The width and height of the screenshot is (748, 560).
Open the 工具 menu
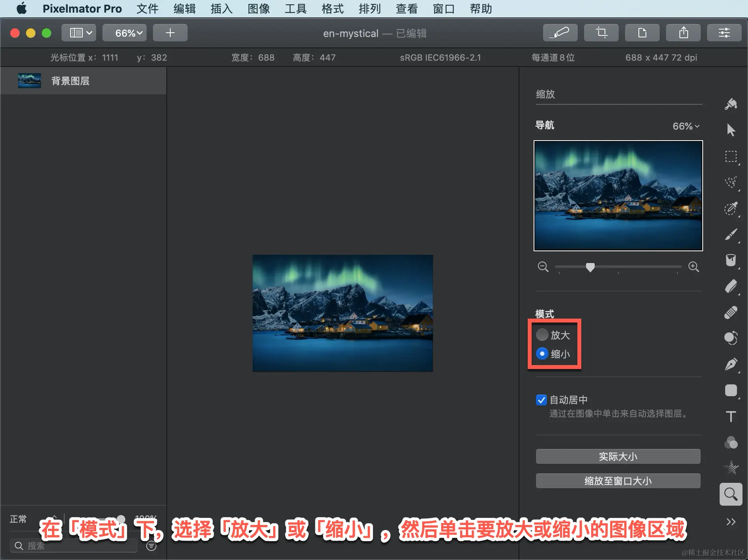tap(296, 9)
